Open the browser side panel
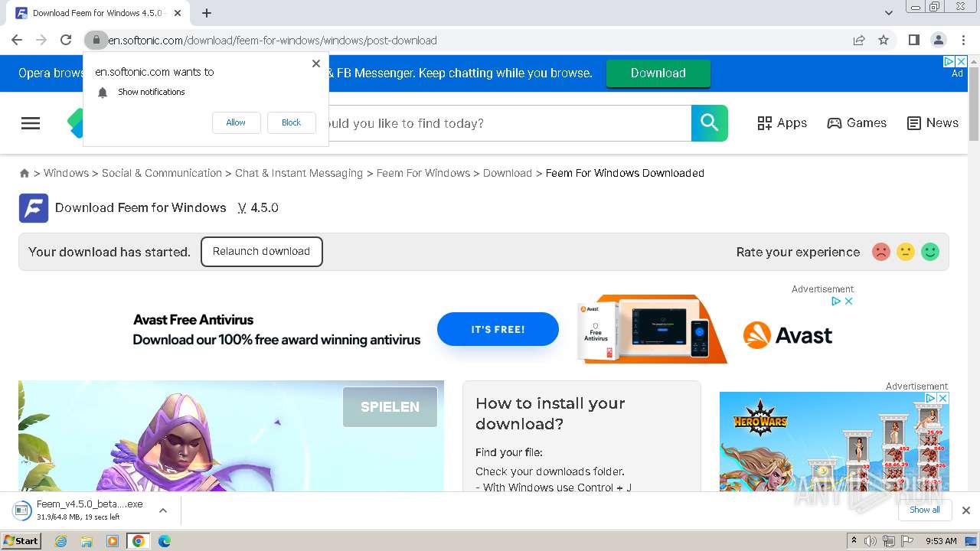Image resolution: width=980 pixels, height=551 pixels. [x=913, y=40]
